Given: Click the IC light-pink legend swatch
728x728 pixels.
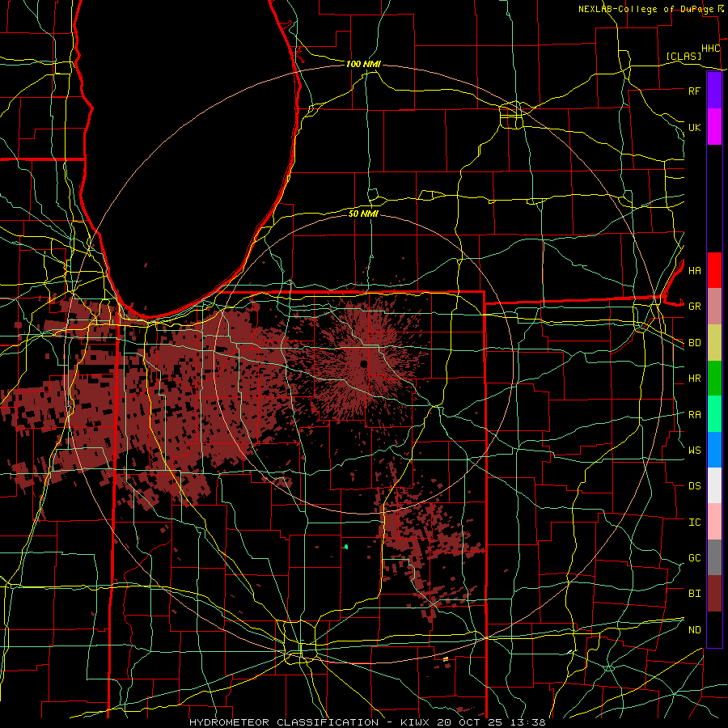Looking at the screenshot, I should 714,522.
